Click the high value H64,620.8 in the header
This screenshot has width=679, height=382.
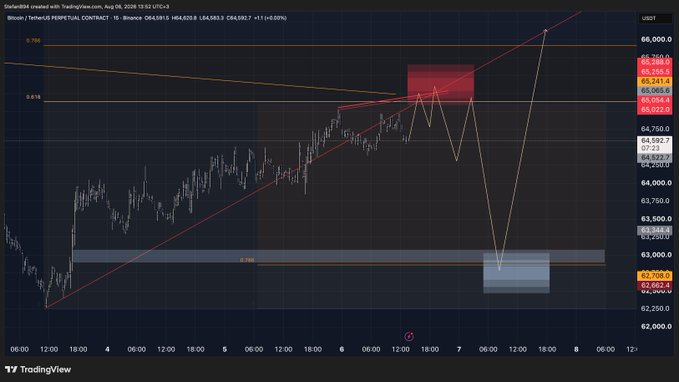coord(184,18)
